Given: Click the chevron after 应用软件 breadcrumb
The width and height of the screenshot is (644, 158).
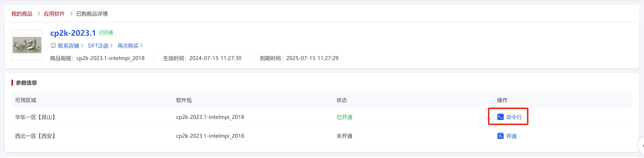Looking at the screenshot, I should 71,14.
